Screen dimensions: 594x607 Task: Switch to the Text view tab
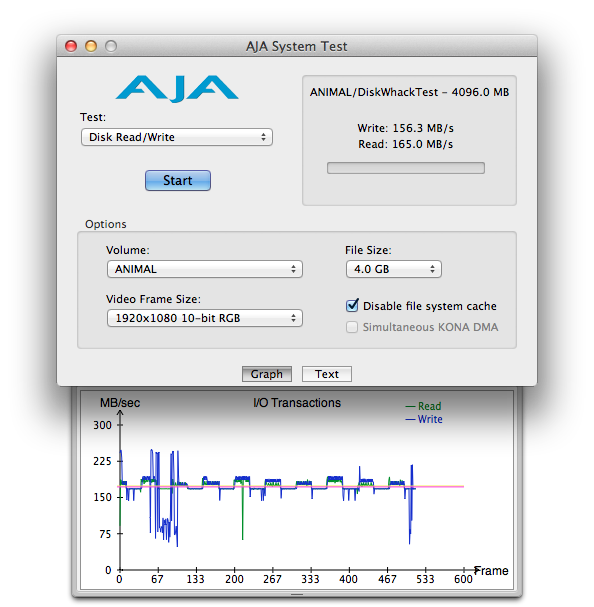pos(327,374)
